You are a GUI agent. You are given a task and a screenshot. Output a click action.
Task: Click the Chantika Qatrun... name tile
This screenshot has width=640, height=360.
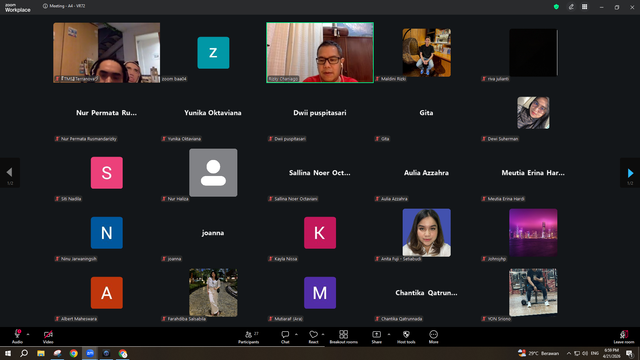pos(426,293)
